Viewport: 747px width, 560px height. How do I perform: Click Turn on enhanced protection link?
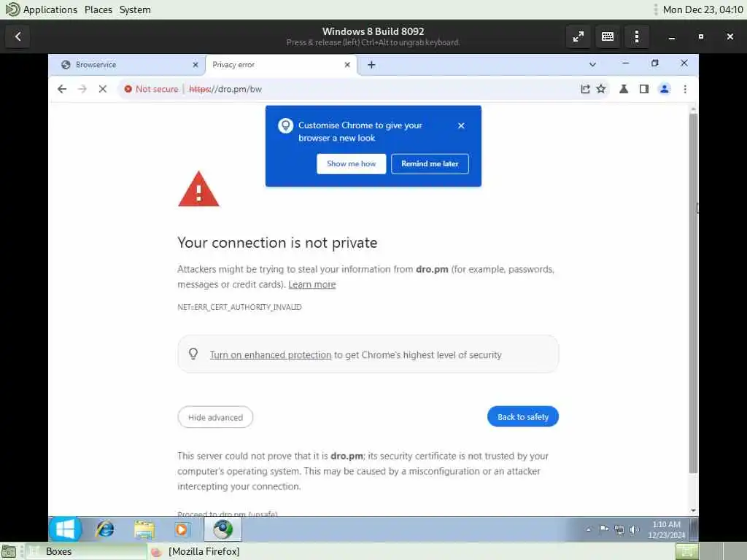coord(271,355)
